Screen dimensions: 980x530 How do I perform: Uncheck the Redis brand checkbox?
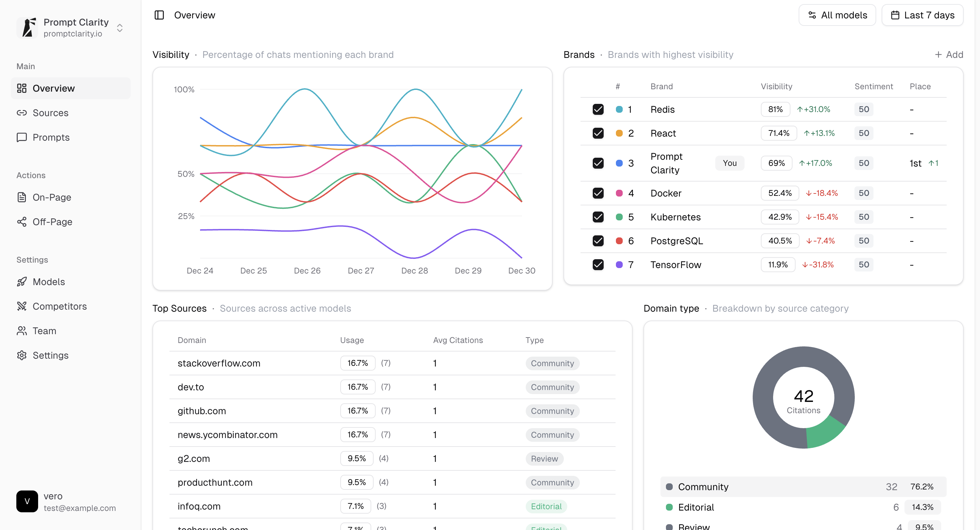[598, 109]
